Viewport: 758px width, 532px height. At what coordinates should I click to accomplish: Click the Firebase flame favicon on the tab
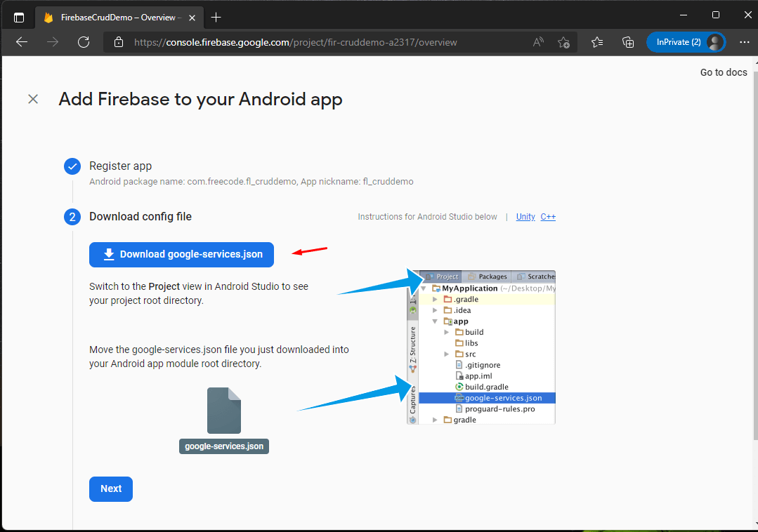[x=48, y=17]
